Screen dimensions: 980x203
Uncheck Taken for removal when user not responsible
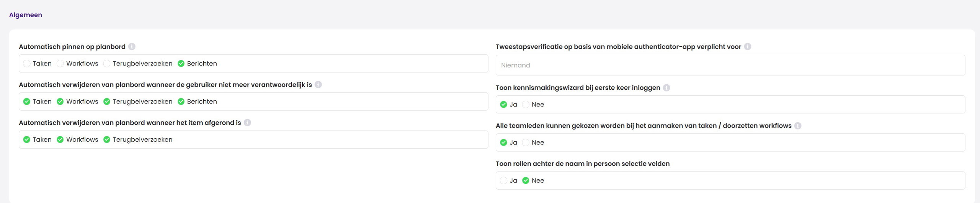[27, 101]
